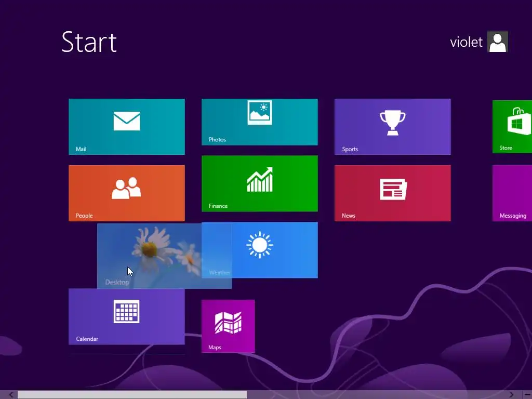Click the left scroll arrow on horizontal scrollbar

coord(11,395)
